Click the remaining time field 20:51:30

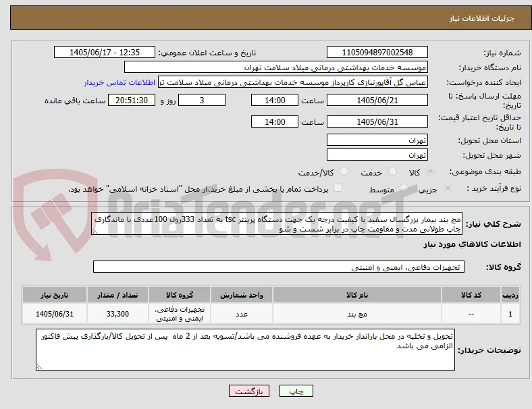tap(132, 100)
